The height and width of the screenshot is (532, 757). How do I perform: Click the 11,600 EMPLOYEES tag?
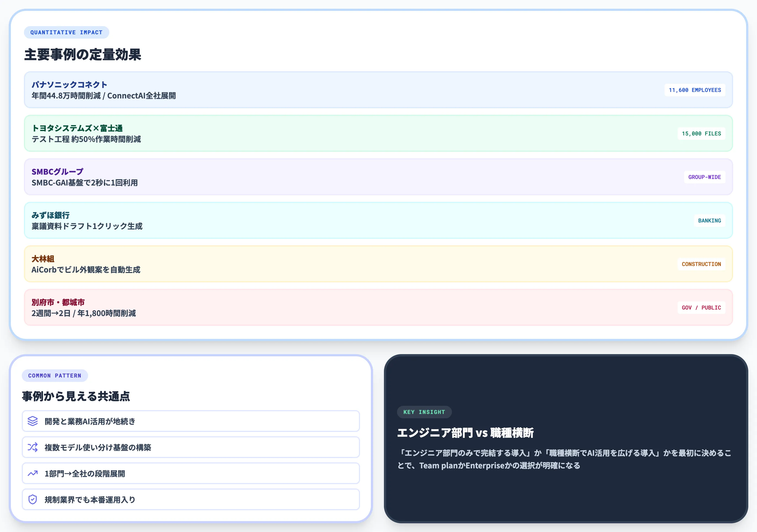point(695,90)
